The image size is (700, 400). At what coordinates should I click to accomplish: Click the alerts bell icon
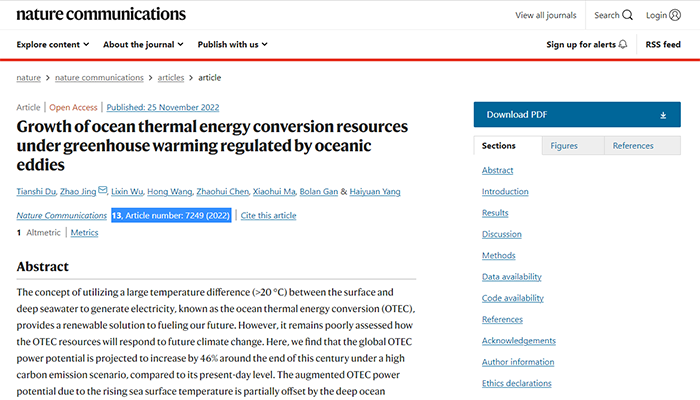(623, 45)
